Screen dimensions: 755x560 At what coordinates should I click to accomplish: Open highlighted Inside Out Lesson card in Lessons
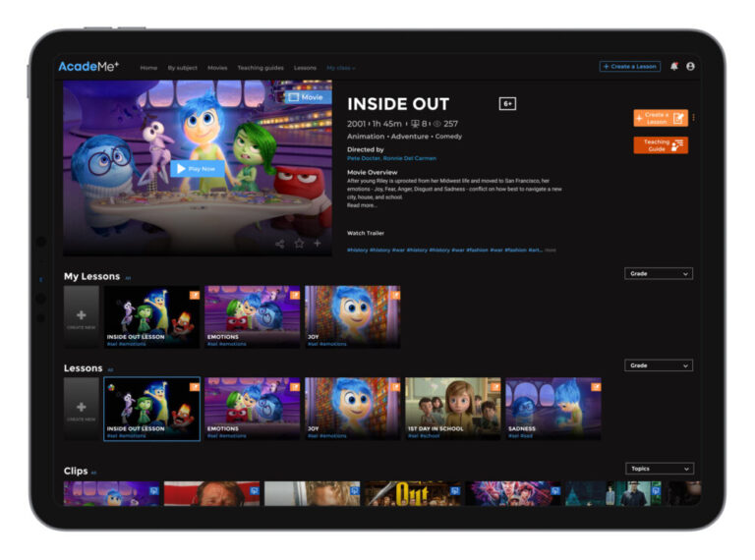pyautogui.click(x=151, y=409)
